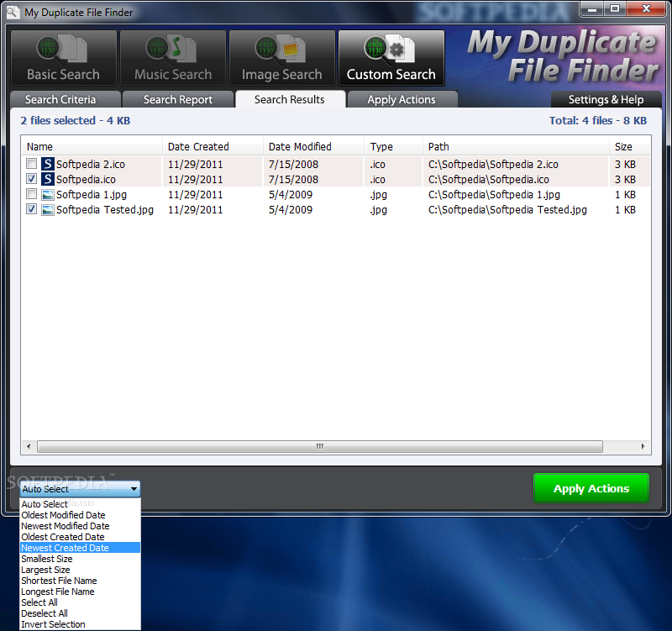Click the scroll left arrow
This screenshot has width=672, height=631.
[29, 446]
